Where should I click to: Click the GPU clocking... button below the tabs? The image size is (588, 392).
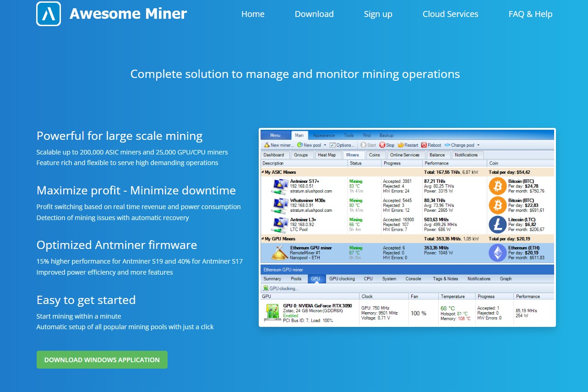pyautogui.click(x=281, y=288)
